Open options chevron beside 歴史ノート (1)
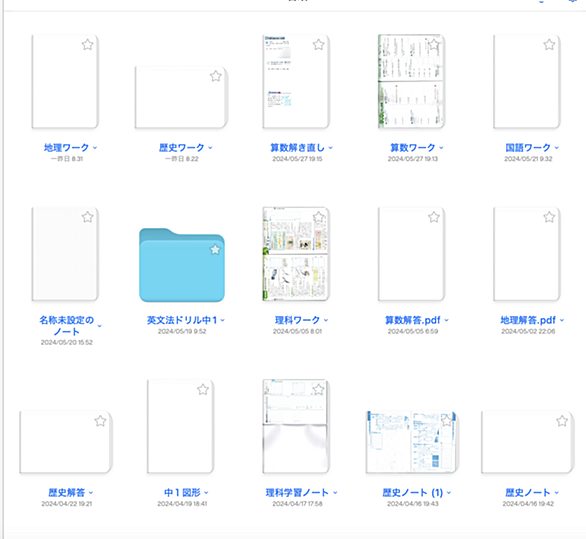This screenshot has height=539, width=586. tap(449, 493)
